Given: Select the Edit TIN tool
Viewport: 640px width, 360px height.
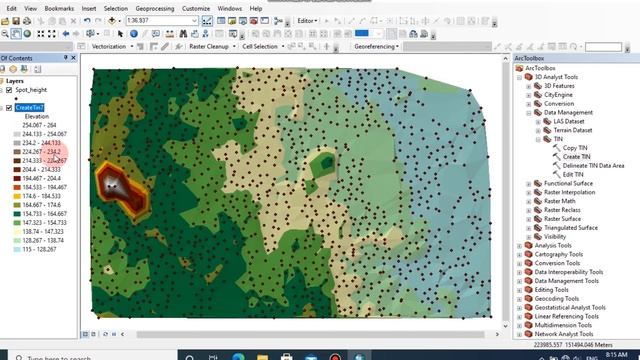Looking at the screenshot, I should [573, 175].
